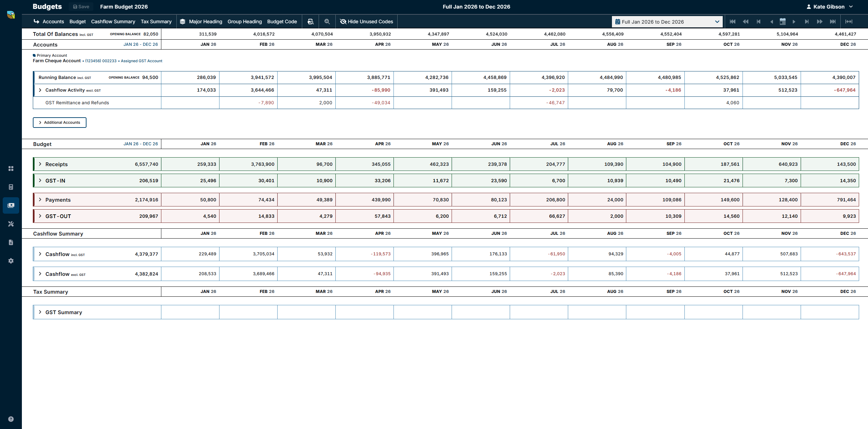
Task: Expand the Payments row
Action: tap(40, 200)
